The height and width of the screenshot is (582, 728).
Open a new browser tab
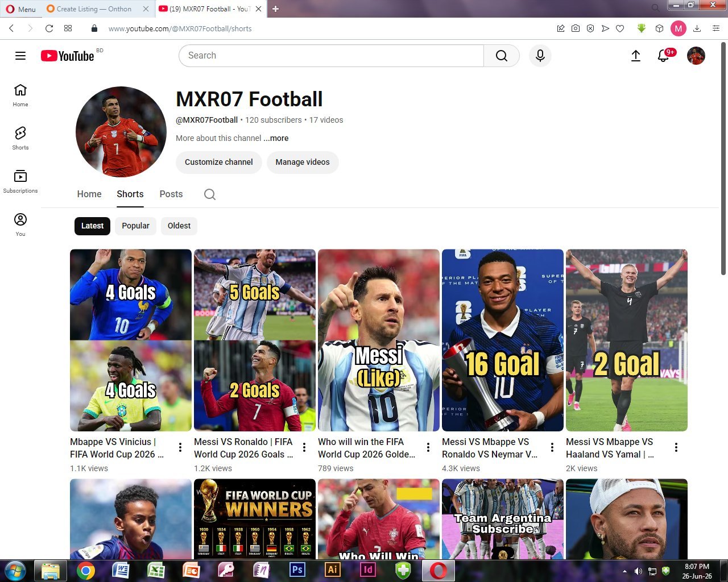[x=275, y=9]
